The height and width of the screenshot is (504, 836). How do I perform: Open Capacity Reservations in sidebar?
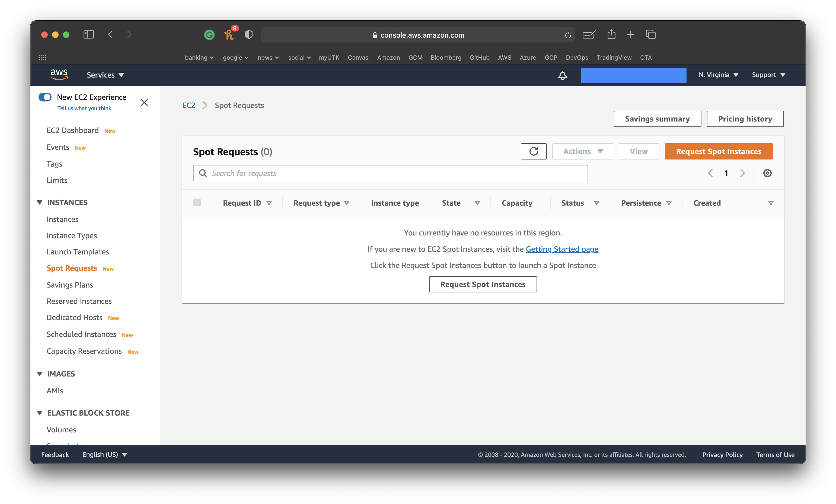point(84,351)
